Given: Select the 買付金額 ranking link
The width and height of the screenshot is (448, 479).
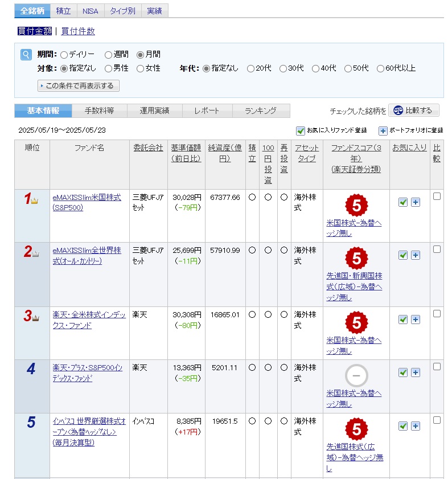Looking at the screenshot, I should pos(35,31).
